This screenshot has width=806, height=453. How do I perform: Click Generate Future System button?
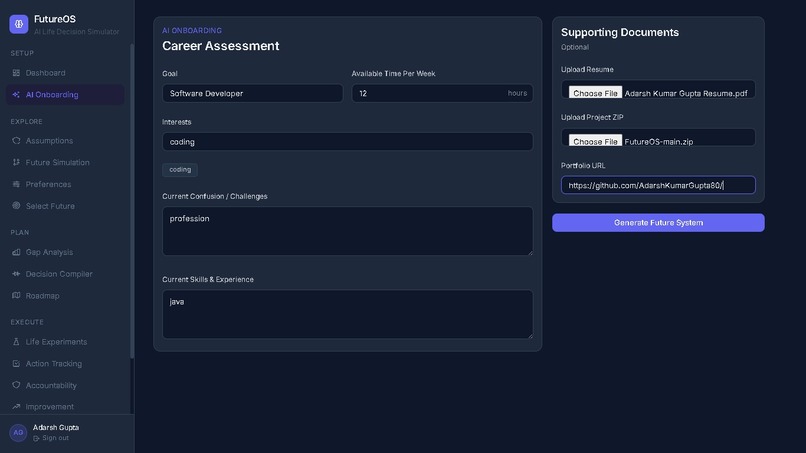click(x=658, y=223)
